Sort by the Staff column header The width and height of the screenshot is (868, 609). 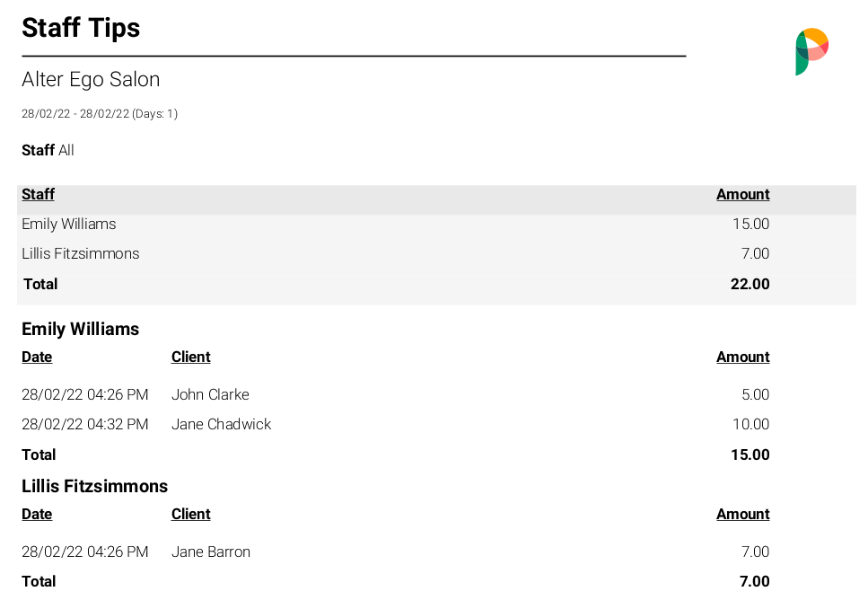(38, 194)
